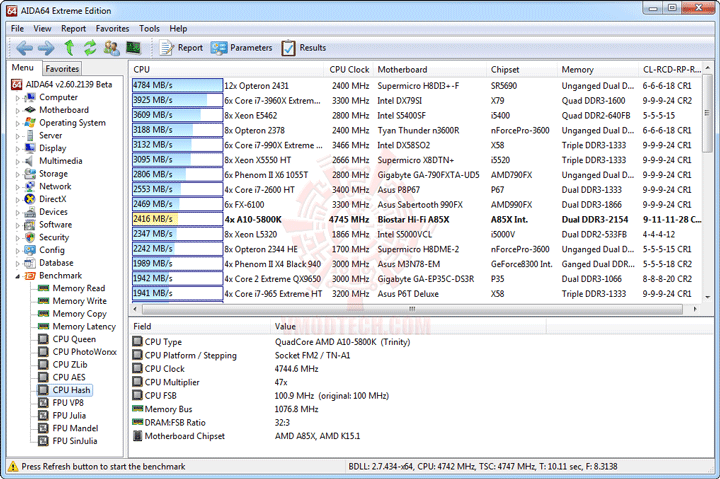The image size is (720, 479).
Task: Sort by the Chipset column header
Action: [x=522, y=69]
